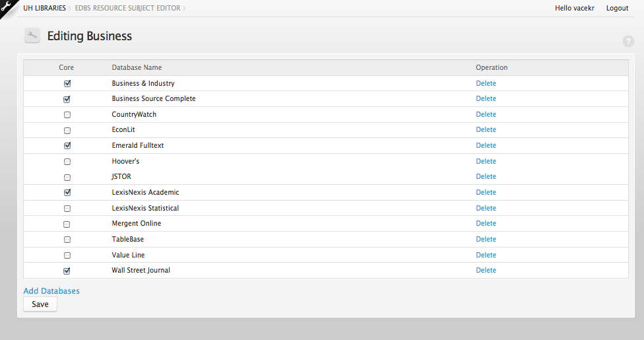Enable Core checkbox for Hoover's
This screenshot has width=644, height=340.
pyautogui.click(x=67, y=162)
